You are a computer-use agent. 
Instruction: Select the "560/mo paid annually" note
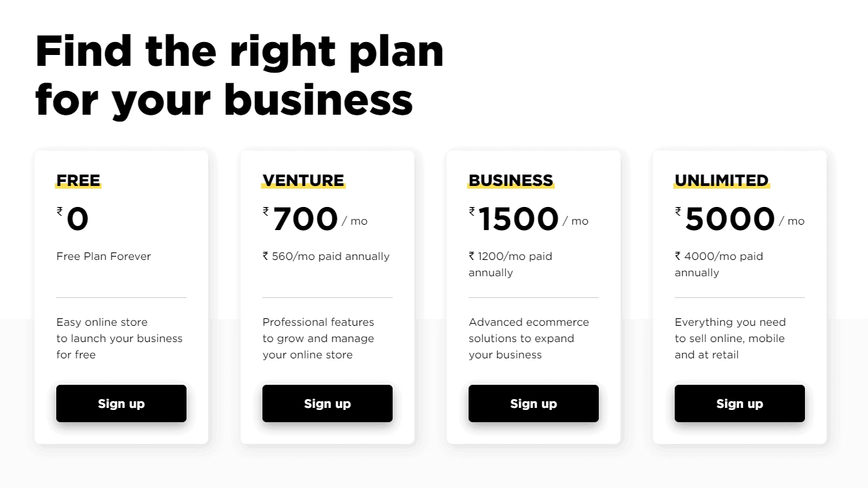pos(326,257)
